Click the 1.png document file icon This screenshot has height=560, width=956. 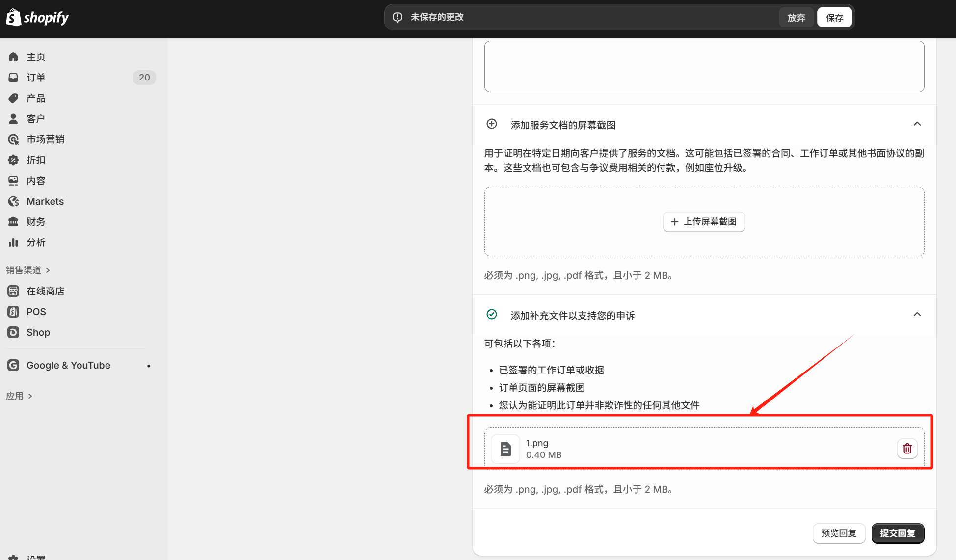coord(505,449)
